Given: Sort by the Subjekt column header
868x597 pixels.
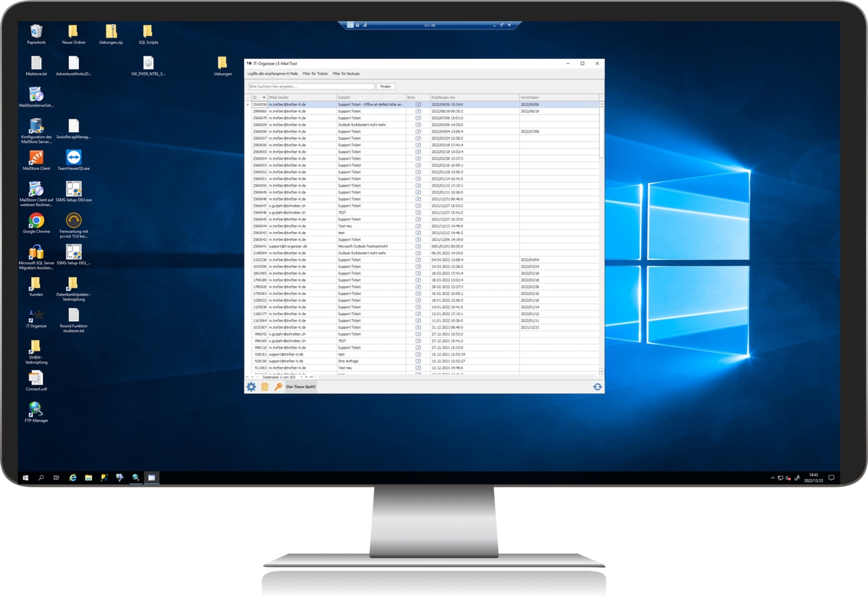Looking at the screenshot, I should [371, 97].
